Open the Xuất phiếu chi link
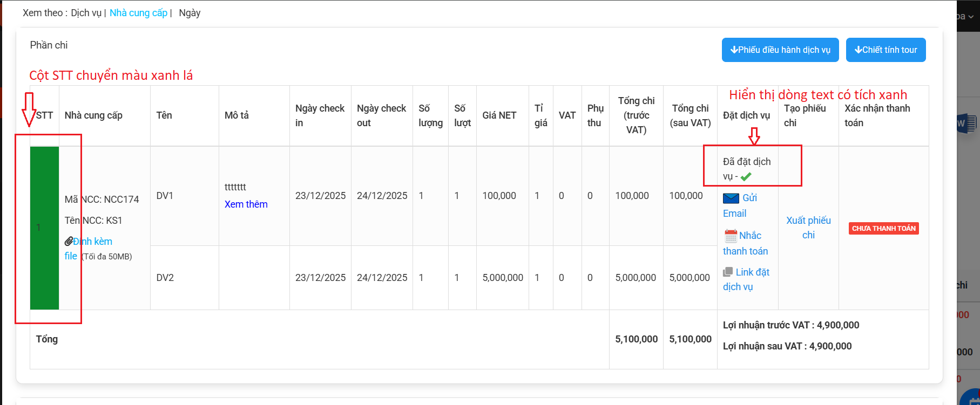Viewport: 980px width, 405px height. click(808, 228)
